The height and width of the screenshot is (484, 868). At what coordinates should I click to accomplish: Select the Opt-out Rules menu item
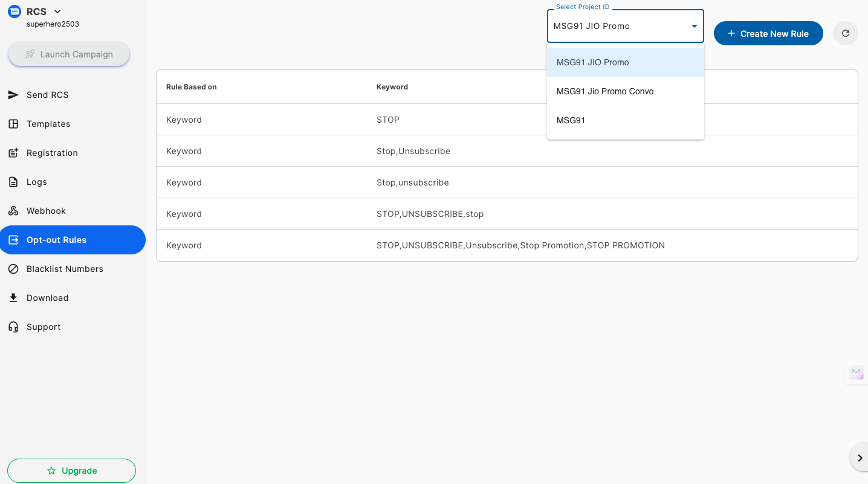[x=73, y=240]
